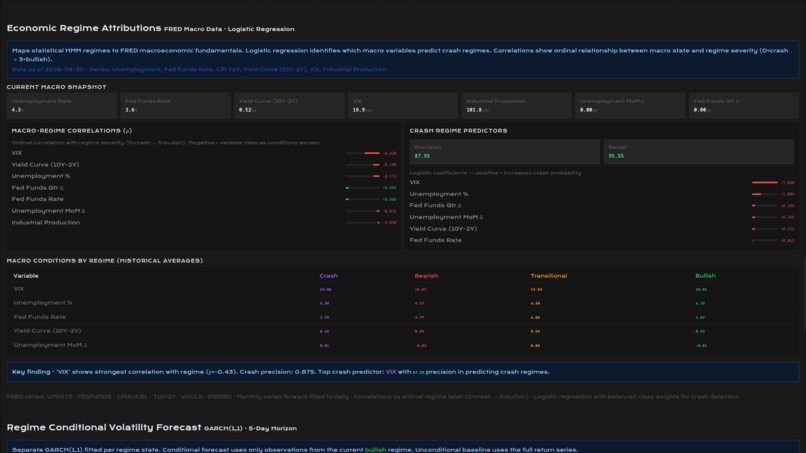806x453 pixels.
Task: Click the Fed Funds Qtr Δ green correlation bar
Action: 363,188
